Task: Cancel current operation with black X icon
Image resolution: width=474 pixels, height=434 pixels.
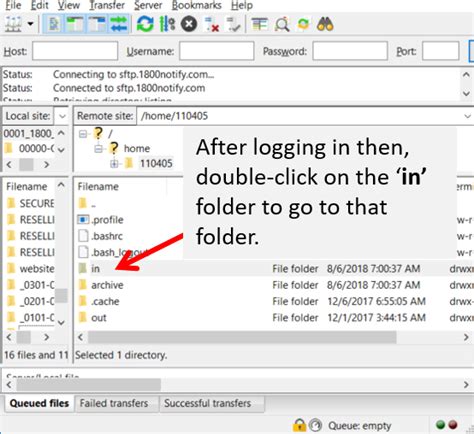Action: 189,24
